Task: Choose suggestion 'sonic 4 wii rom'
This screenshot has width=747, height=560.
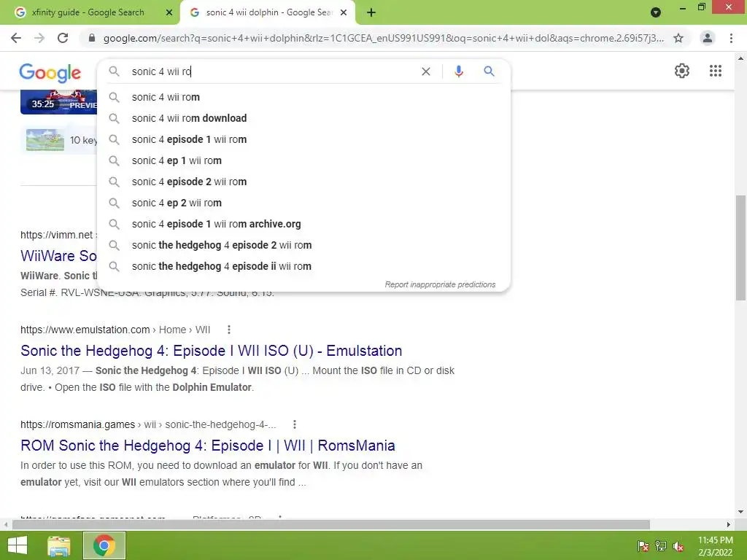Action: (x=303, y=97)
